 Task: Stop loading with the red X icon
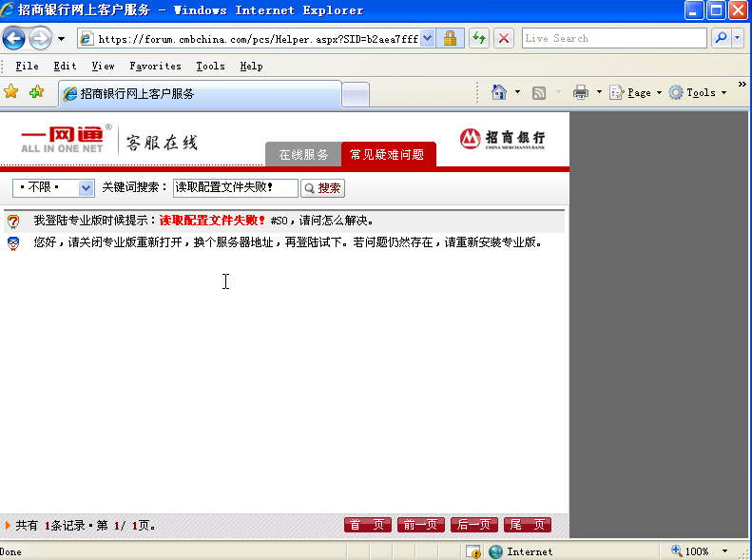[504, 38]
